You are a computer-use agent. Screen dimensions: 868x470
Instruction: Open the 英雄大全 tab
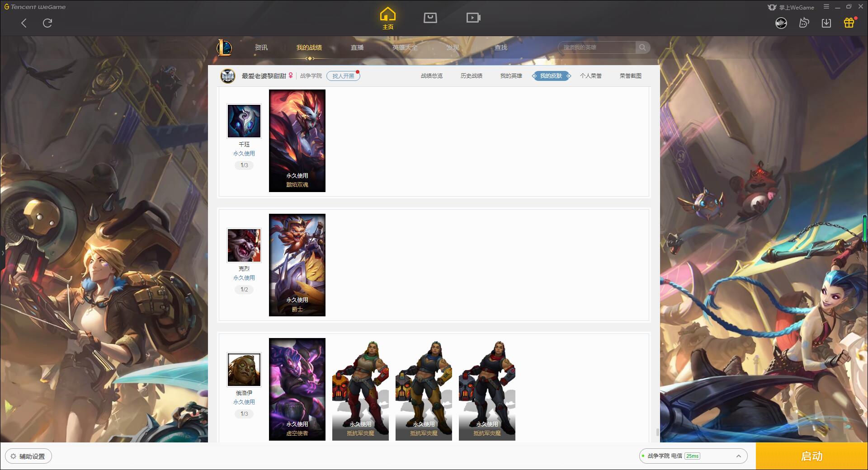[405, 47]
